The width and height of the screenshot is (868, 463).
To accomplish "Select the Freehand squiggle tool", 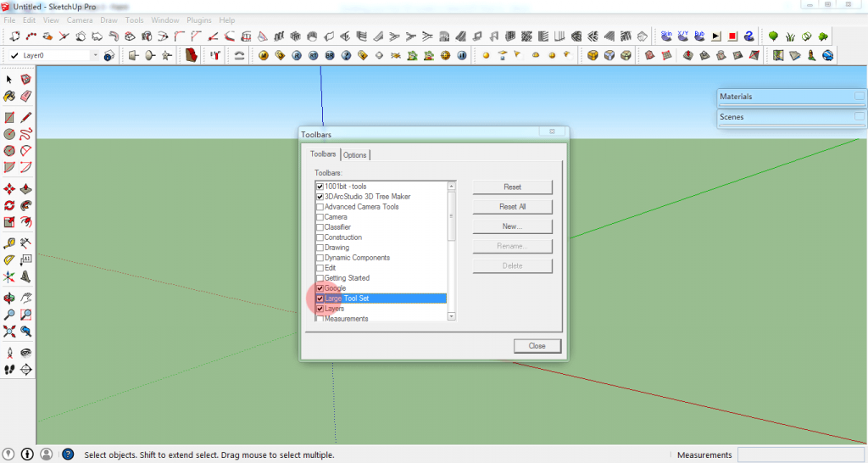I will pos(25,134).
